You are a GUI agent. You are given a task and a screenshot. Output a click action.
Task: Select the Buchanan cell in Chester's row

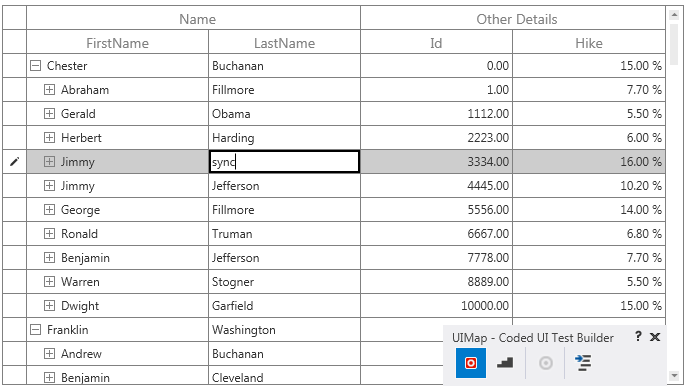284,66
